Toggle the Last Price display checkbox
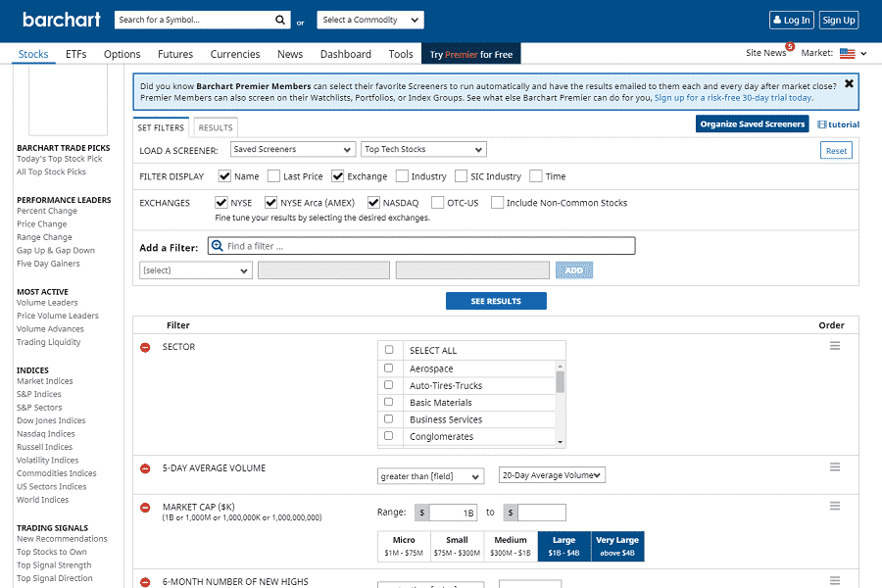The width and height of the screenshot is (882, 588). click(x=273, y=176)
